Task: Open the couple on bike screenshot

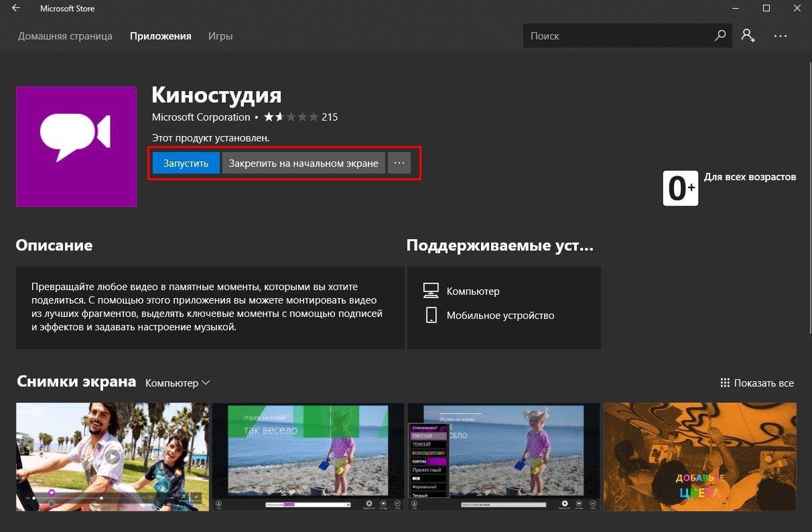Action: (113, 457)
